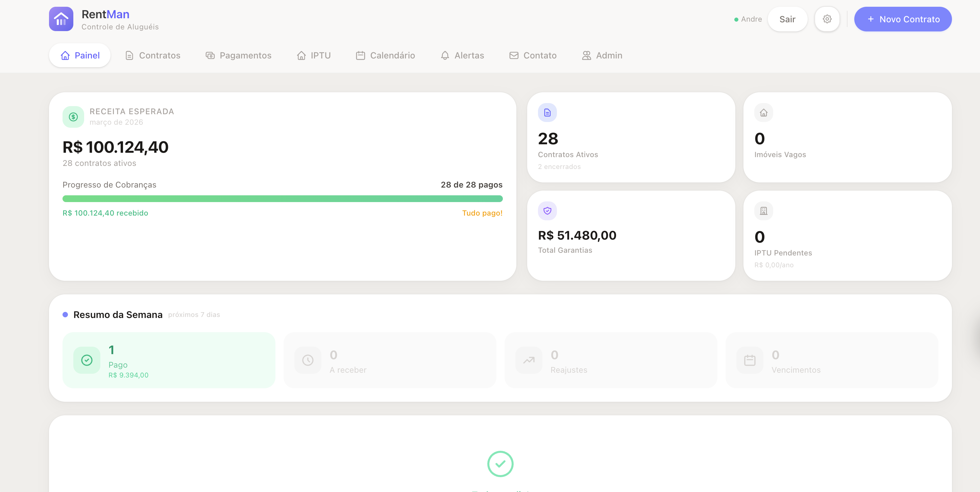This screenshot has width=980, height=492.
Task: Click the house icon above Imóveis Vagos
Action: pyautogui.click(x=763, y=113)
